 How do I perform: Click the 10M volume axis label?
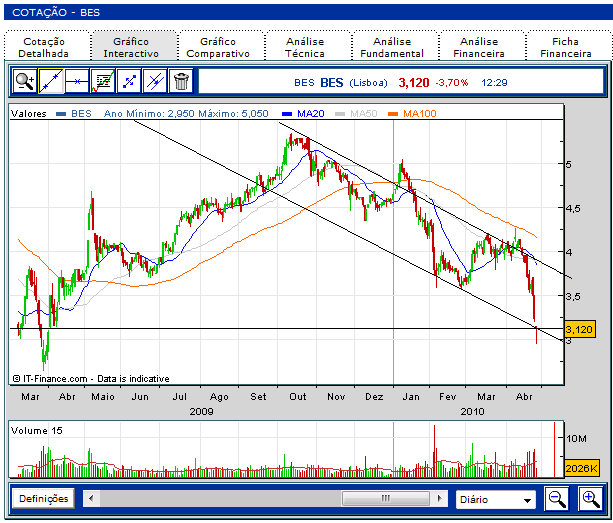click(x=576, y=439)
